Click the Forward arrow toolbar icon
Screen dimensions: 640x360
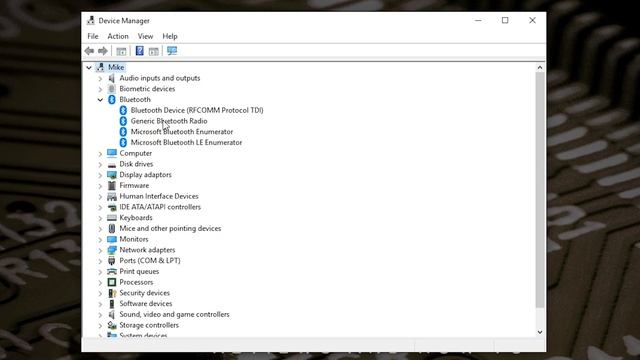pyautogui.click(x=103, y=51)
